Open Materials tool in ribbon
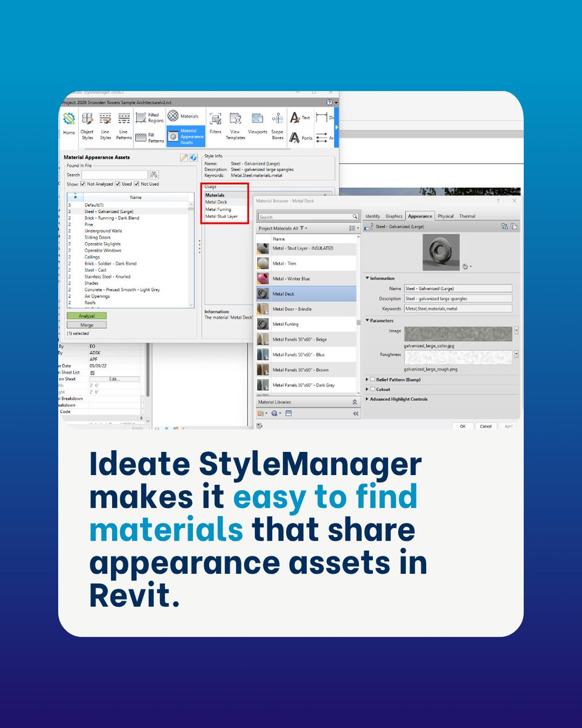The height and width of the screenshot is (728, 582). click(183, 116)
